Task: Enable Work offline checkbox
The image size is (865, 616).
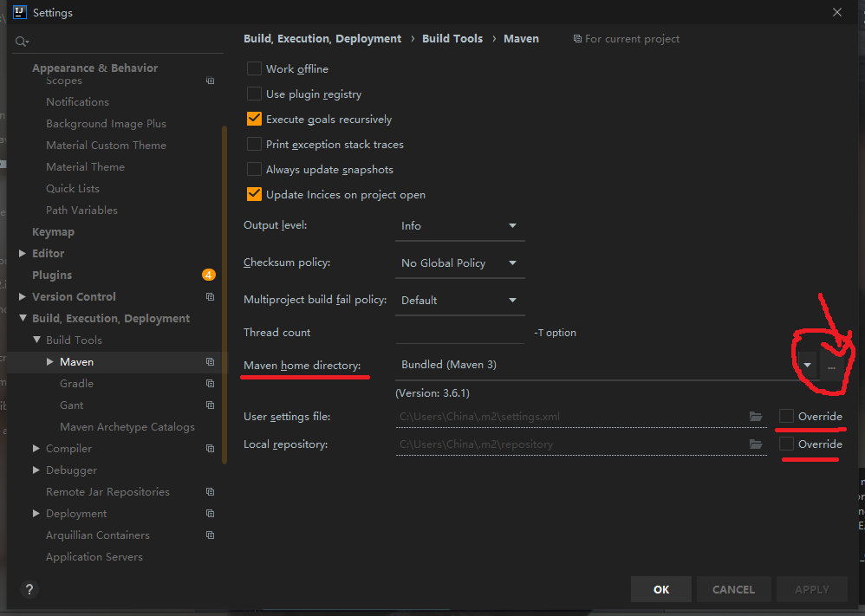Action: (x=254, y=68)
